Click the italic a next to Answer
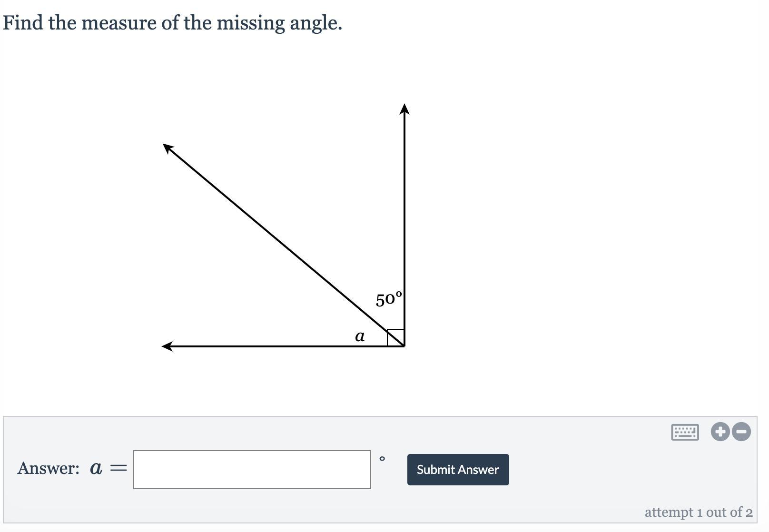The width and height of the screenshot is (769, 532). point(96,469)
